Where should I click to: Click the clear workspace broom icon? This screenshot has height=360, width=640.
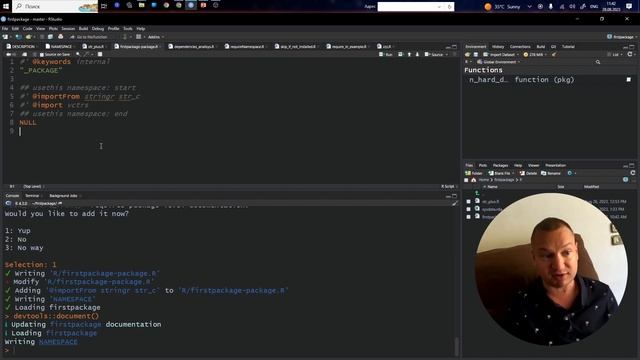pos(554,54)
